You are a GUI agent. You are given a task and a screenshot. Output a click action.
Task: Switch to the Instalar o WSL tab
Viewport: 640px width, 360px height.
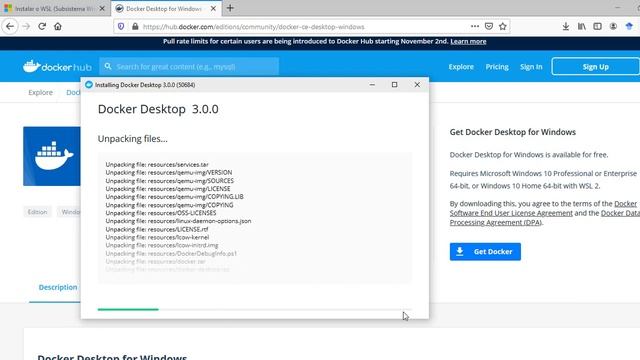click(x=55, y=9)
